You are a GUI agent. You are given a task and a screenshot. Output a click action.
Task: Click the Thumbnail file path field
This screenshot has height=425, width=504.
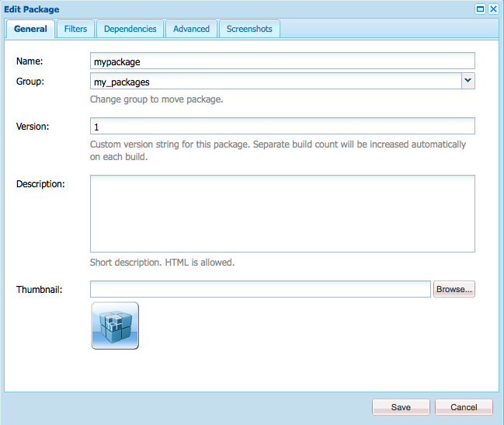click(x=260, y=289)
